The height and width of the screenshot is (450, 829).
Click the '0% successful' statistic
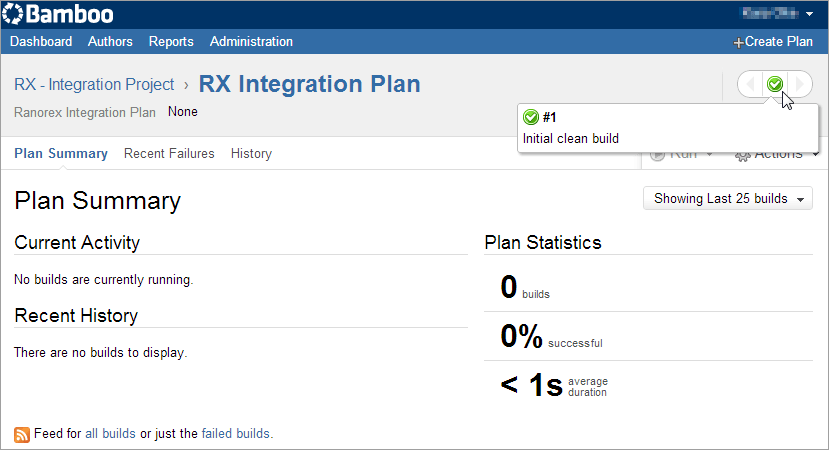click(551, 336)
